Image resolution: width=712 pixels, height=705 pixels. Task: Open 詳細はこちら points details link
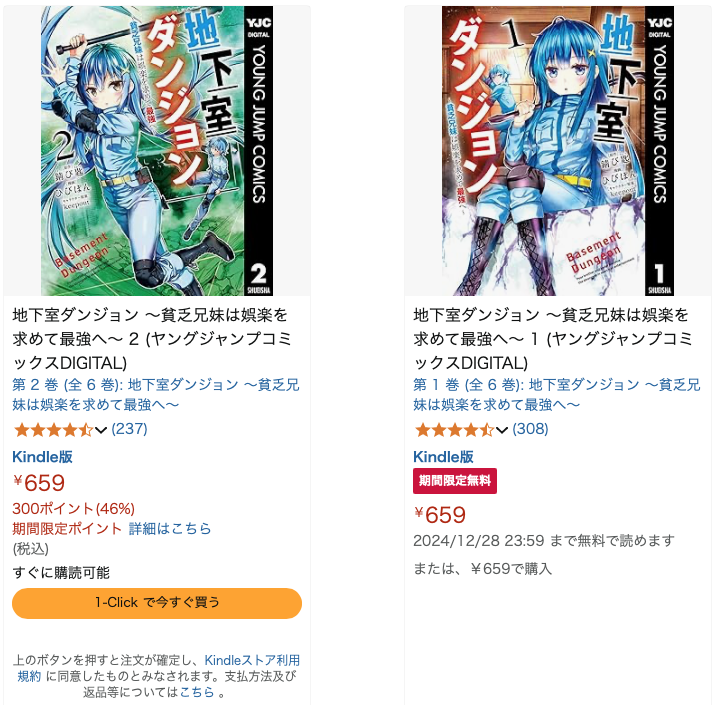[170, 528]
